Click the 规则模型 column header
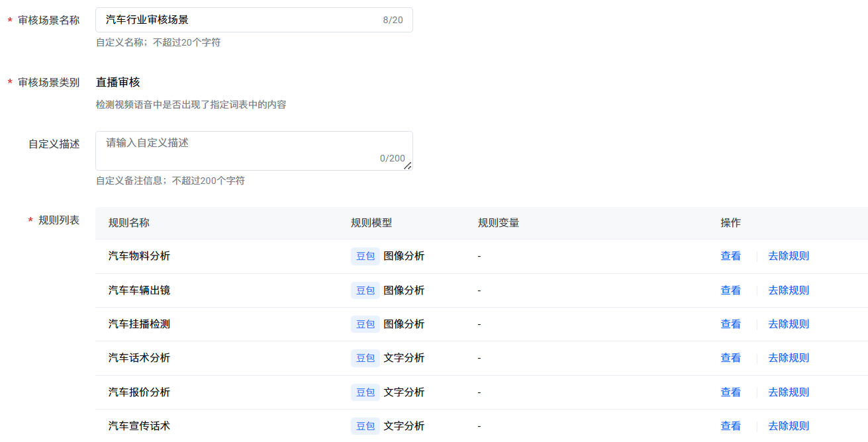Screen dimensions: 868x442 tap(371, 223)
